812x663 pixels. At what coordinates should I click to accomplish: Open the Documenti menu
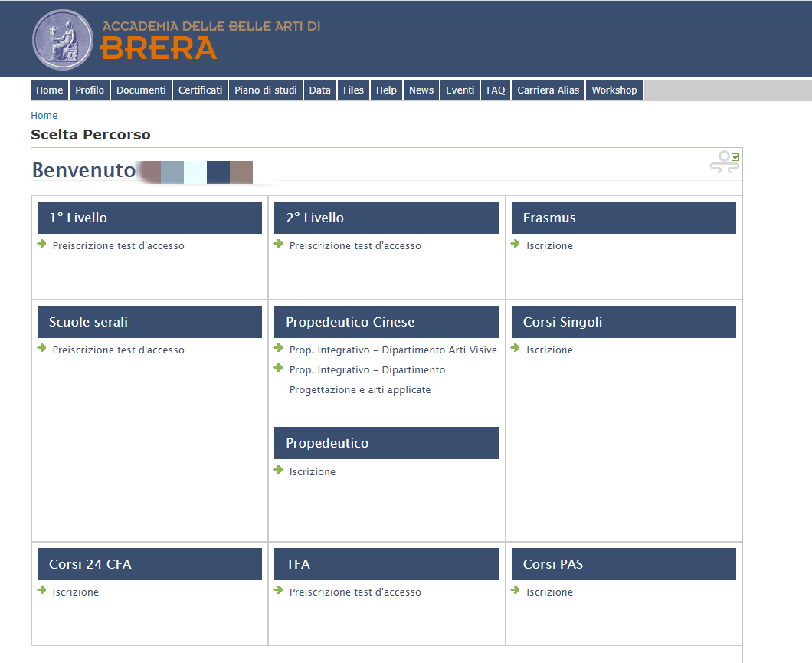click(x=141, y=90)
